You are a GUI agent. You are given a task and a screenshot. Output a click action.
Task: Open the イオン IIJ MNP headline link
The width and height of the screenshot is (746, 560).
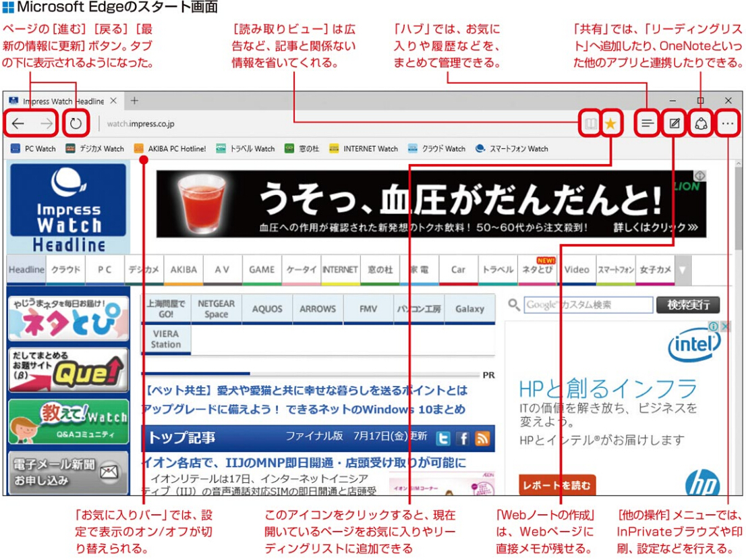[304, 462]
